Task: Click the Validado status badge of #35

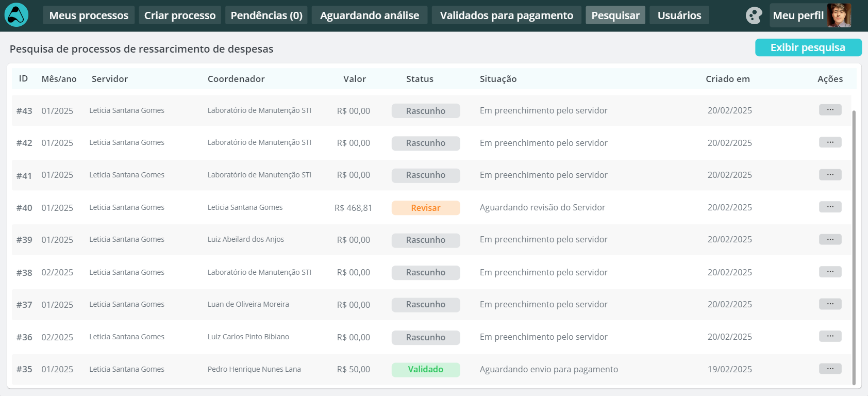Action: coord(426,370)
